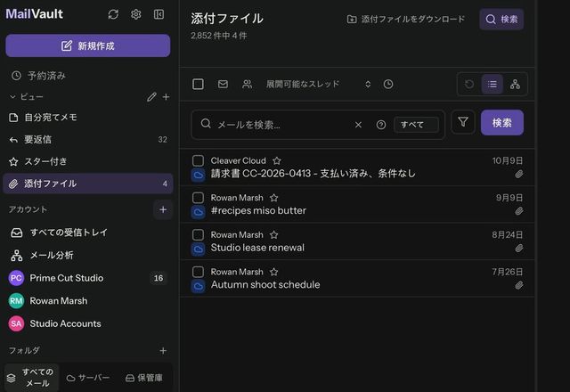The image size is (570, 392).
Task: Collapse sidebar with panel toggle icon
Action: pyautogui.click(x=159, y=14)
